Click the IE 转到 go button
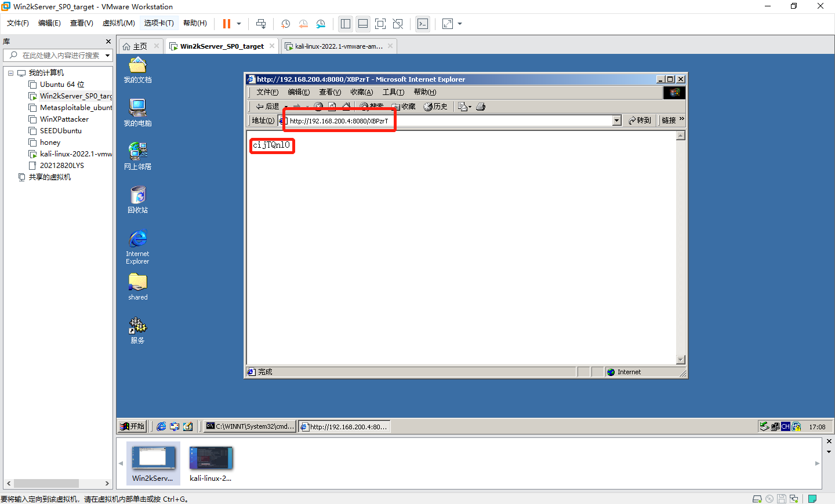Viewport: 835px width, 504px height. tap(640, 120)
